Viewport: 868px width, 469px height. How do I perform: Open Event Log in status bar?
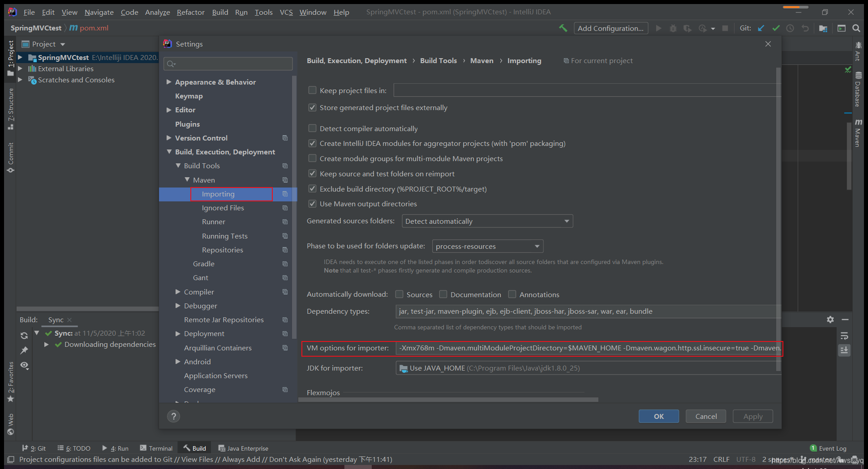click(828, 448)
